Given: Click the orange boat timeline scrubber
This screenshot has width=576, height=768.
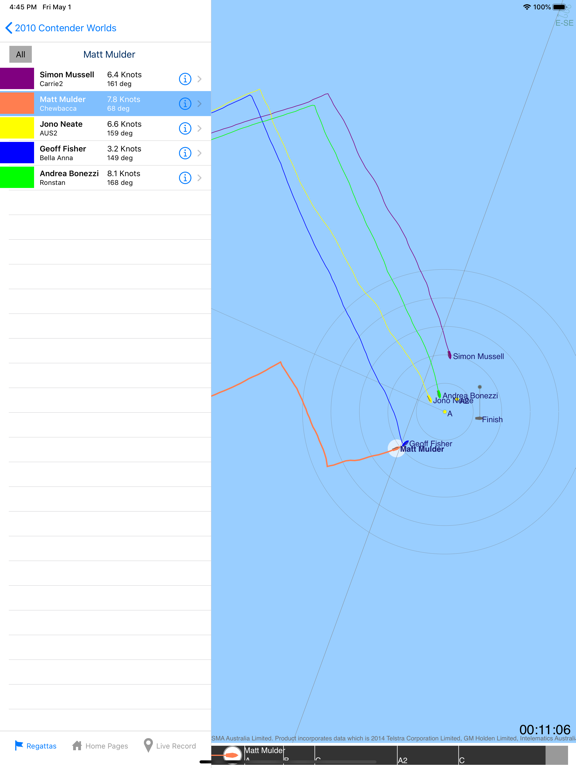Looking at the screenshot, I should [232, 755].
